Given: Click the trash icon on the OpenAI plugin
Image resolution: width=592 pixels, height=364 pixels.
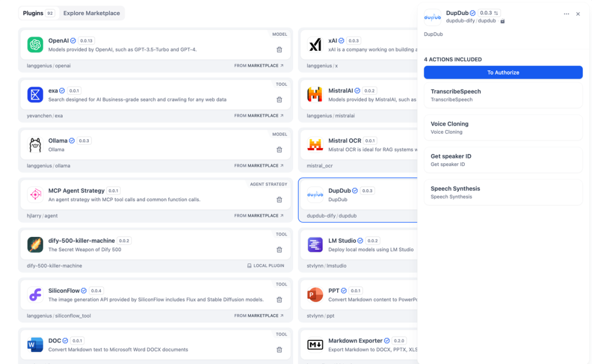Looking at the screenshot, I should click(x=280, y=49).
